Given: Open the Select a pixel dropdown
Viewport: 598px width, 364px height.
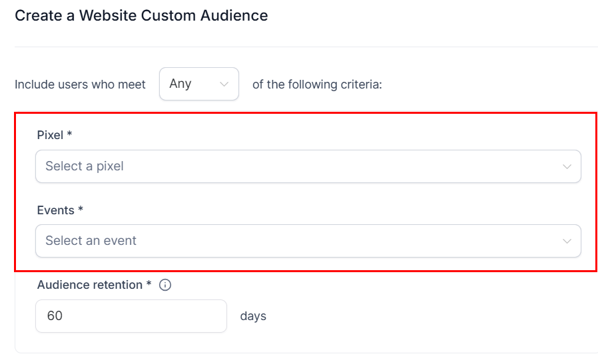Looking at the screenshot, I should [308, 166].
